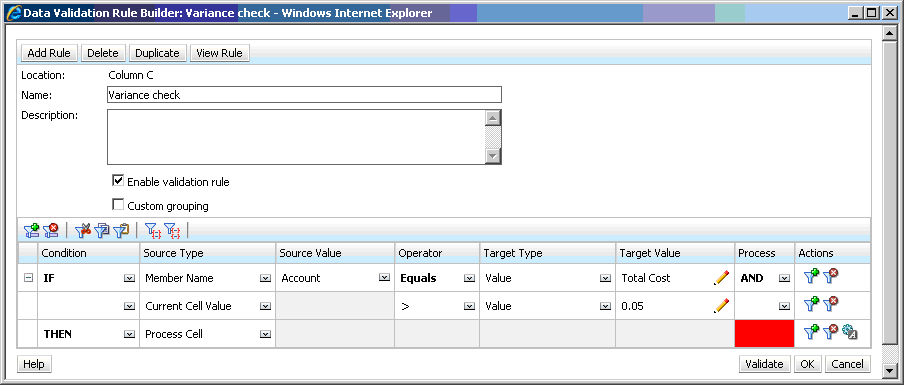Click the Ungroup conditions funnel icon
Image resolution: width=904 pixels, height=385 pixels.
point(172,231)
